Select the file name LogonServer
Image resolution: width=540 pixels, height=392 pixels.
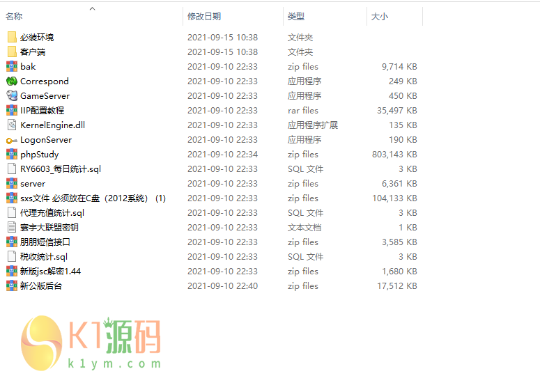(x=46, y=140)
